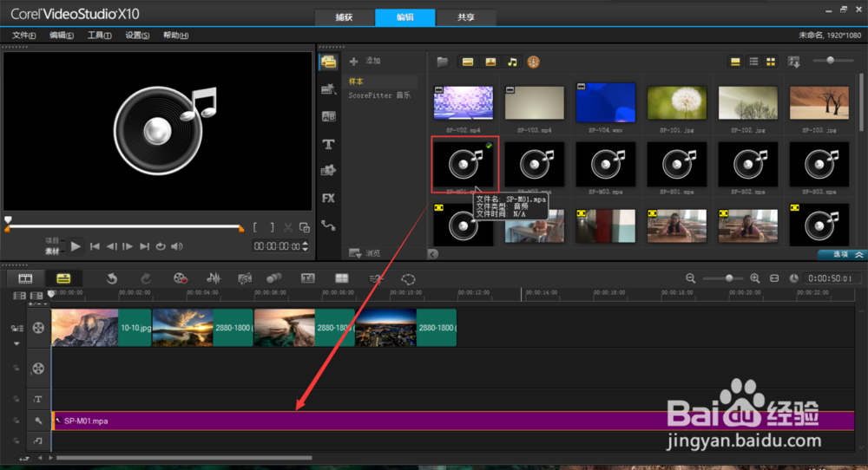Open the Subtitle Editor tool

click(x=308, y=278)
